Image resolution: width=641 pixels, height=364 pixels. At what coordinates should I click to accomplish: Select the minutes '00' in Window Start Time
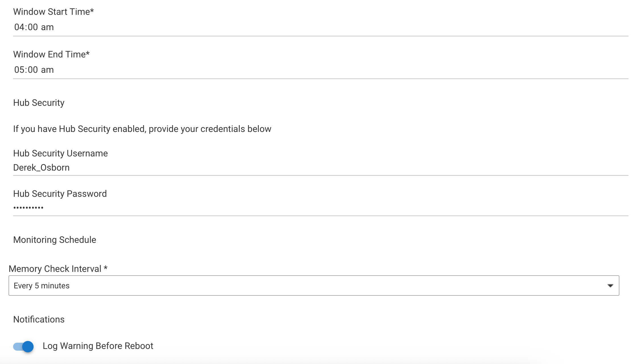tap(33, 27)
